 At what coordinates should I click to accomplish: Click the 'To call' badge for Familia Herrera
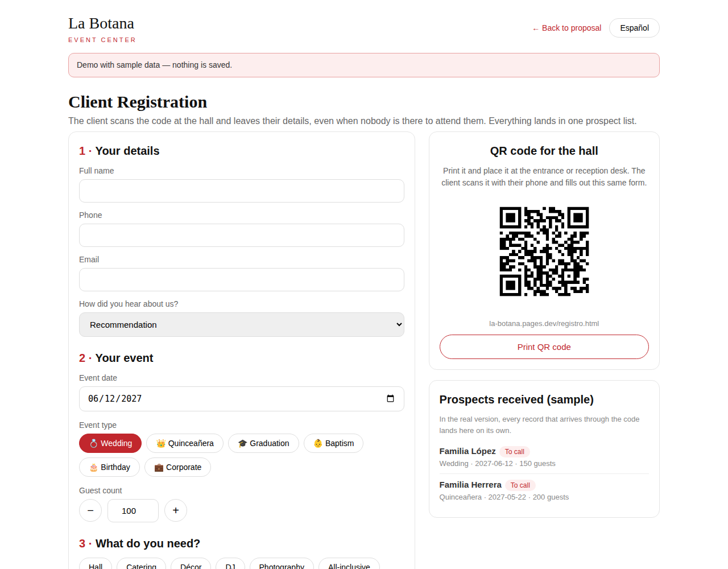point(520,485)
